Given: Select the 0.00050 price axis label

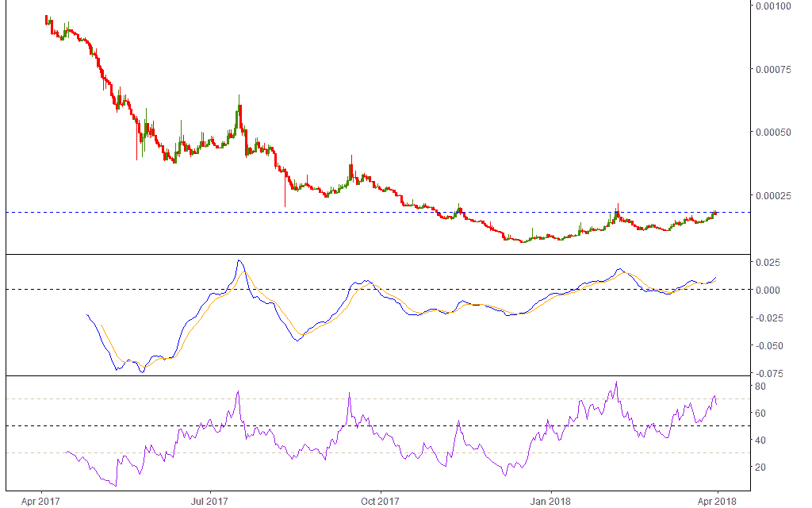Looking at the screenshot, I should click(774, 132).
